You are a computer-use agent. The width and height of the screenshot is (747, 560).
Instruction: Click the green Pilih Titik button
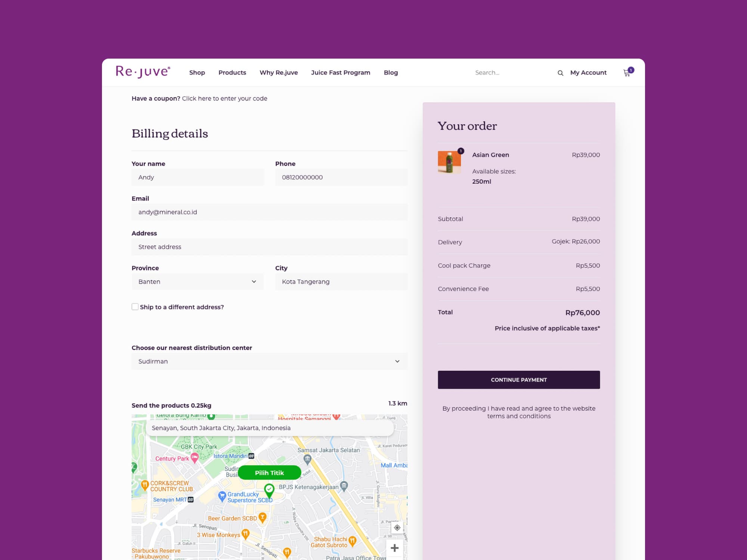point(269,473)
